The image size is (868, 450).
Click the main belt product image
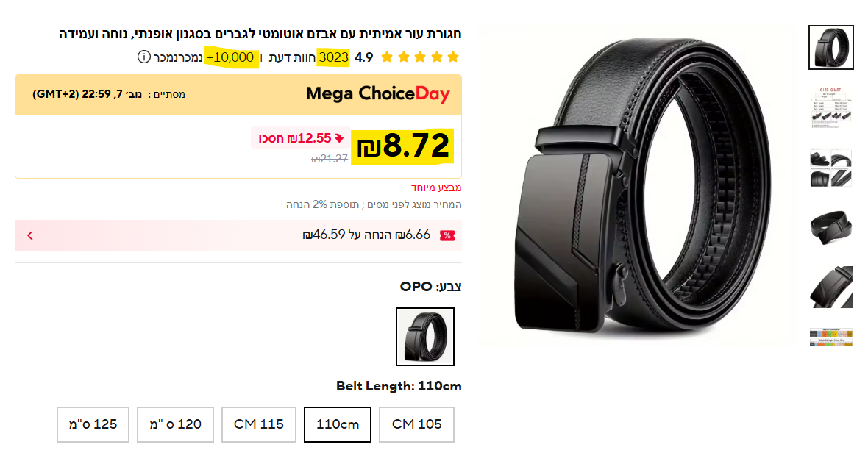coord(635,184)
